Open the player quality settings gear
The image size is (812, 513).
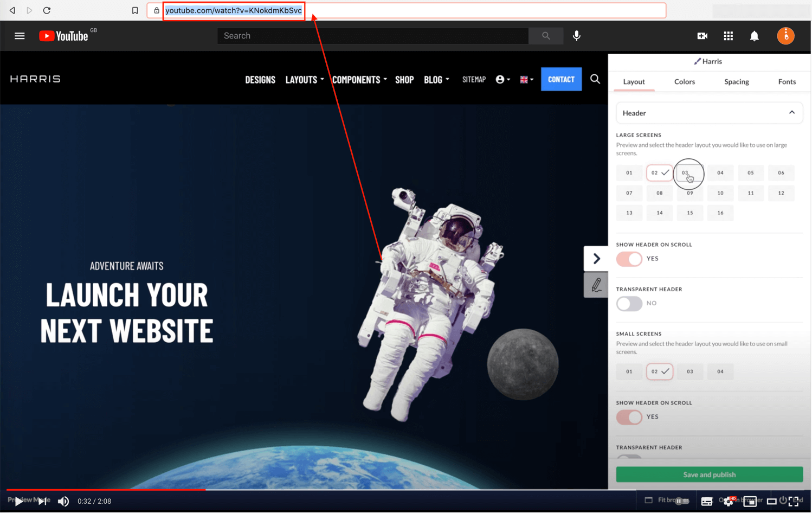tap(729, 501)
